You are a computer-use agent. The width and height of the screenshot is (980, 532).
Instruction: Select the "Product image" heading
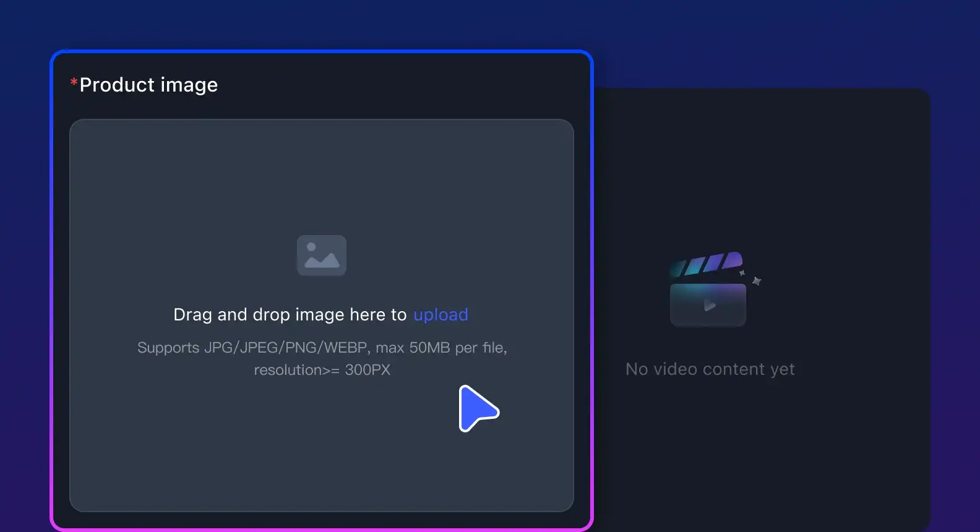148,85
